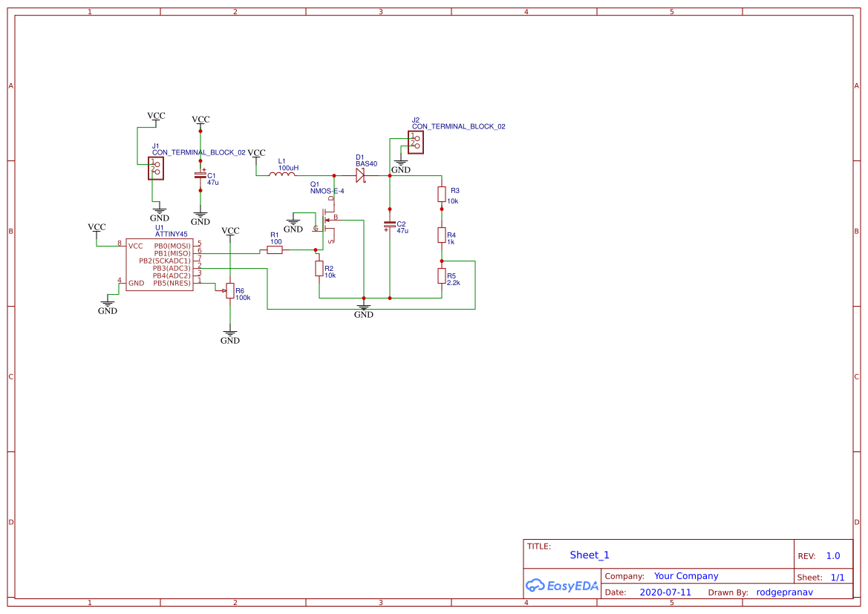Select the L1 100uH inductor symbol
The image size is (868, 614).
coord(282,175)
